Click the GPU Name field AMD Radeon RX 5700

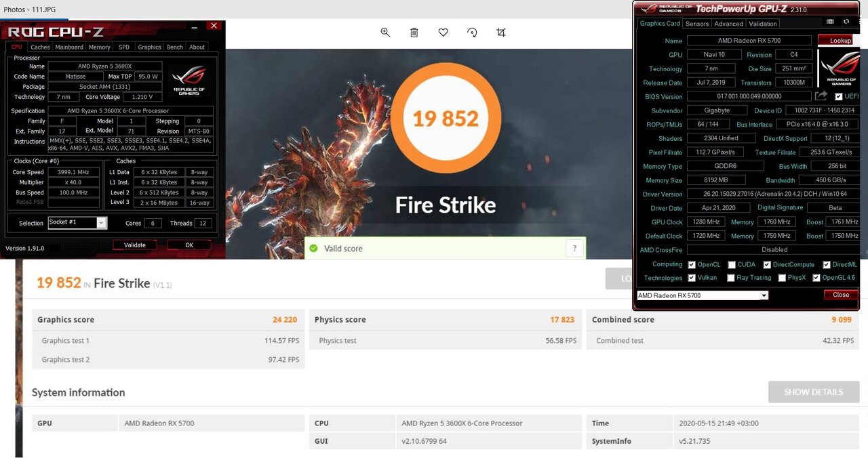pyautogui.click(x=749, y=41)
